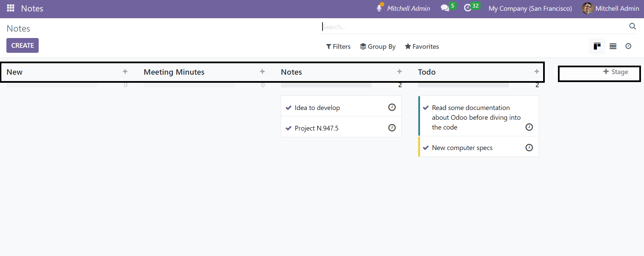The width and height of the screenshot is (644, 256).
Task: Open the New computer specs note text
Action: 462,148
